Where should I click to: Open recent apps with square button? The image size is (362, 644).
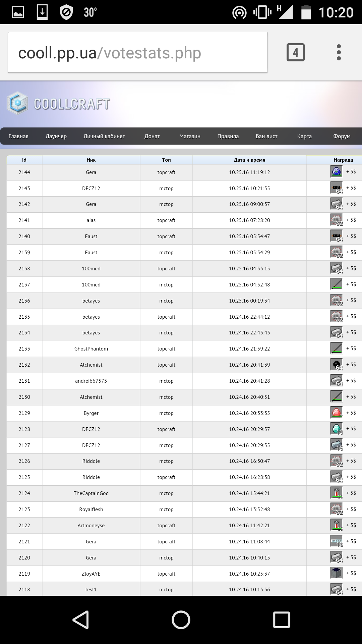[281, 620]
